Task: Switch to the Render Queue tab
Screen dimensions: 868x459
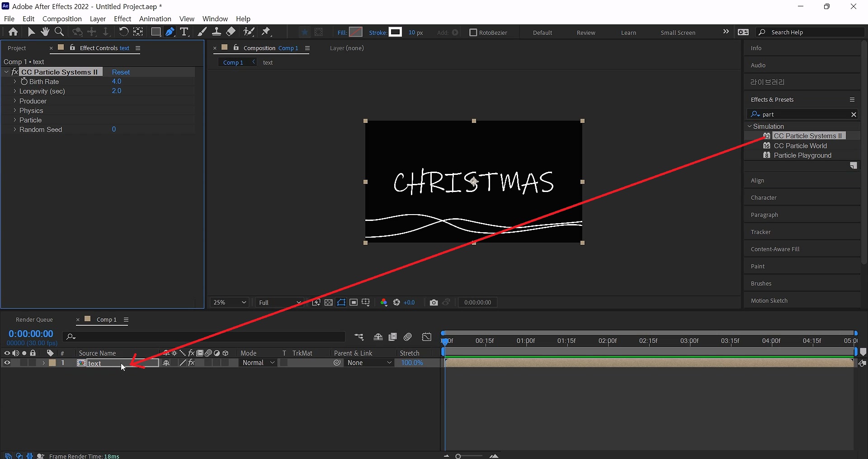Action: [34, 319]
